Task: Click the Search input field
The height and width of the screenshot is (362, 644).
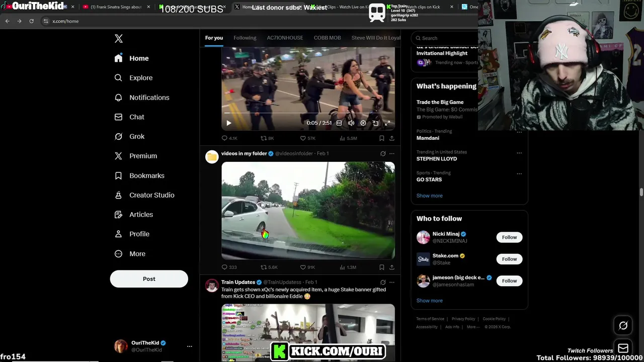Action: tap(445, 38)
